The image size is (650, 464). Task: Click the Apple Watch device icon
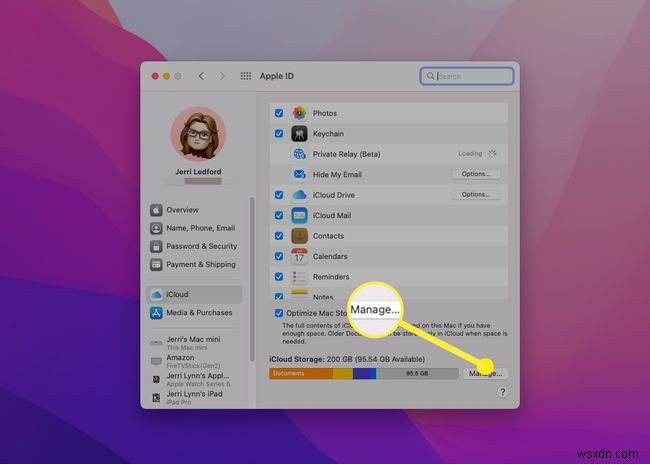pos(156,379)
